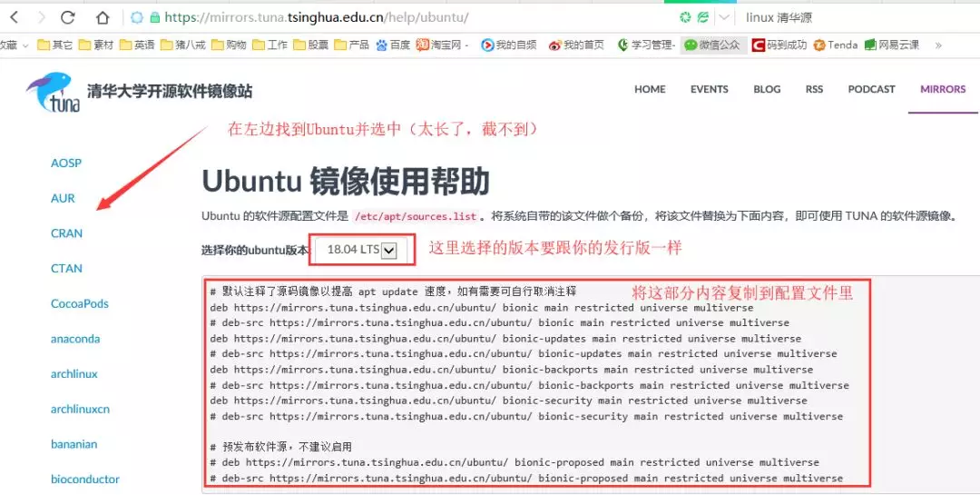
Task: Click the browser forward arrow
Action: coord(41,17)
